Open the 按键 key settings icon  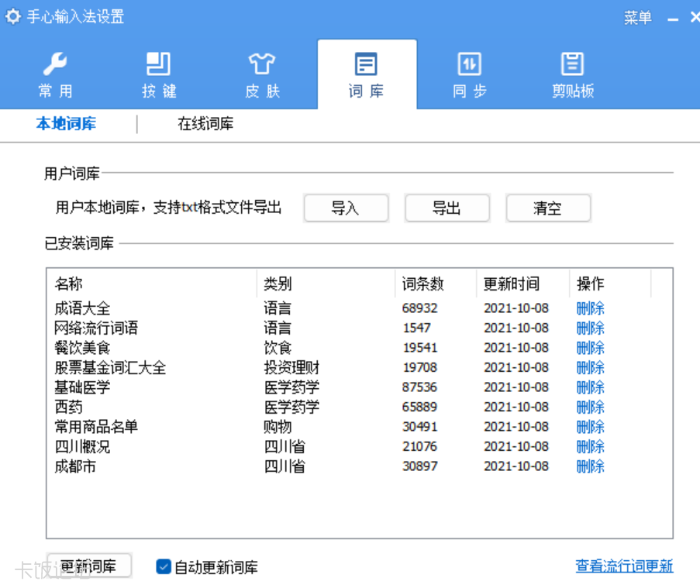coord(158,75)
